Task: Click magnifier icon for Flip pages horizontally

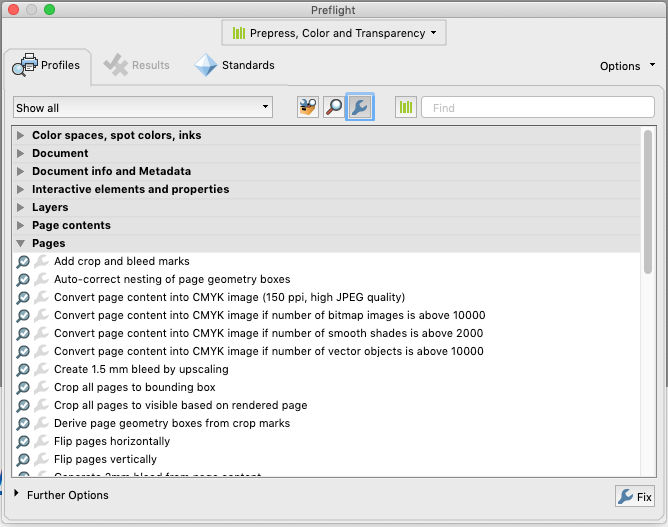Action: 23,441
